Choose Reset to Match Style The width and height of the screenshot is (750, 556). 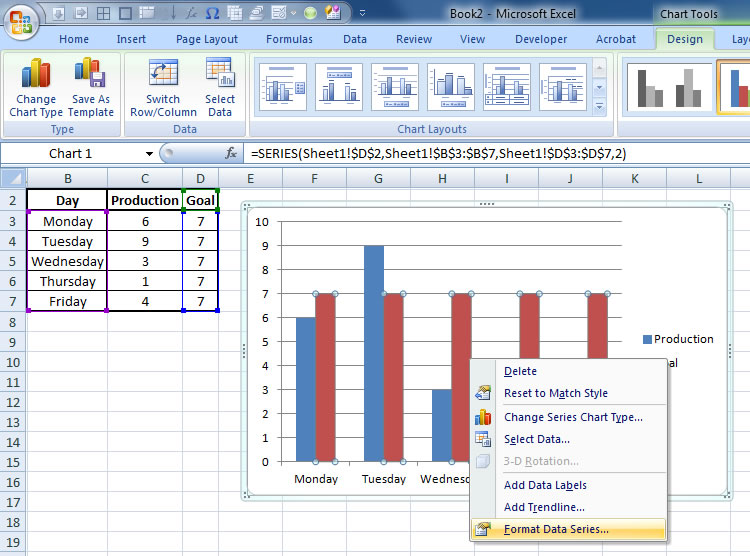tap(569, 393)
